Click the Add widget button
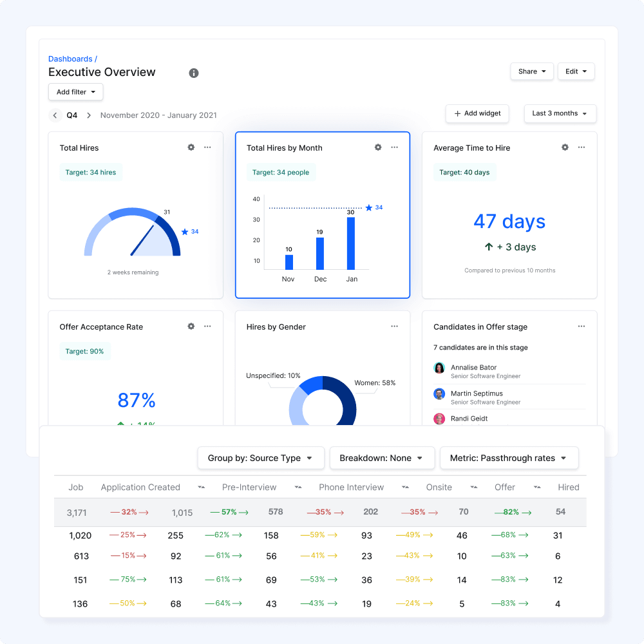The width and height of the screenshot is (644, 644). [477, 113]
